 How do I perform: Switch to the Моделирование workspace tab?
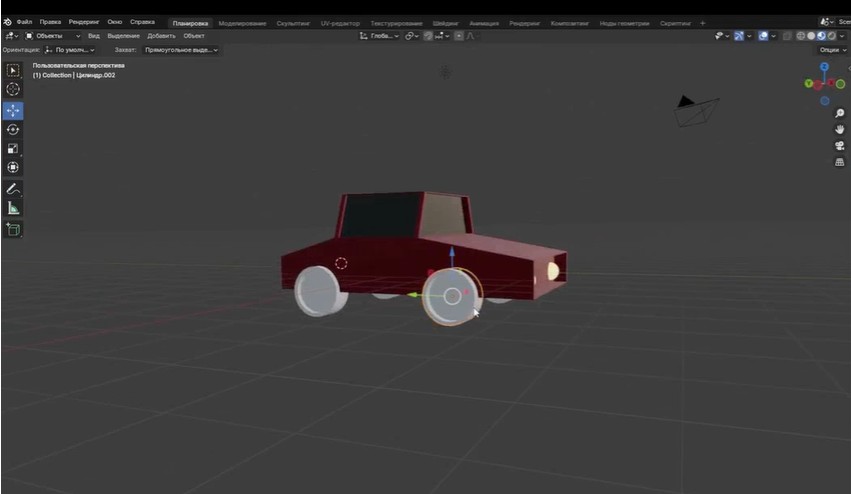(x=242, y=23)
